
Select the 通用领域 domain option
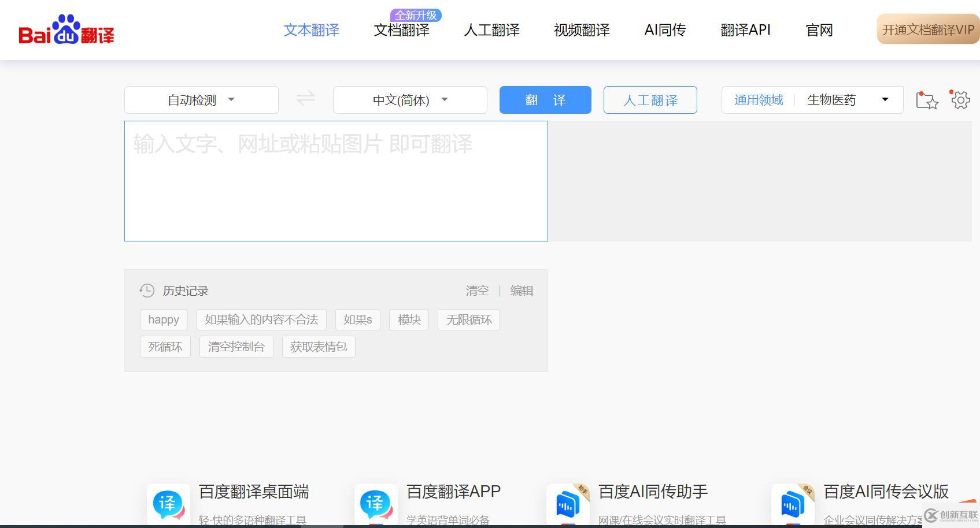coord(758,99)
